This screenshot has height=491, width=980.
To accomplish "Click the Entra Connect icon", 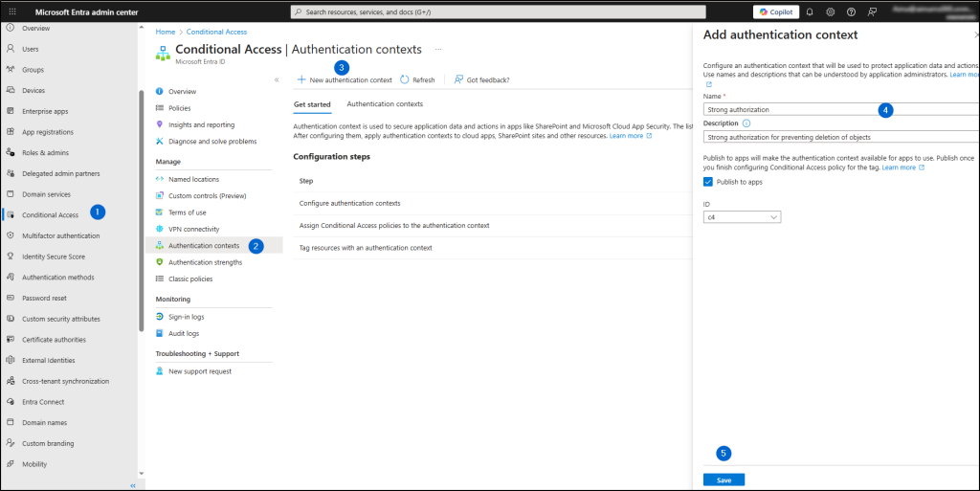I will click(10, 402).
